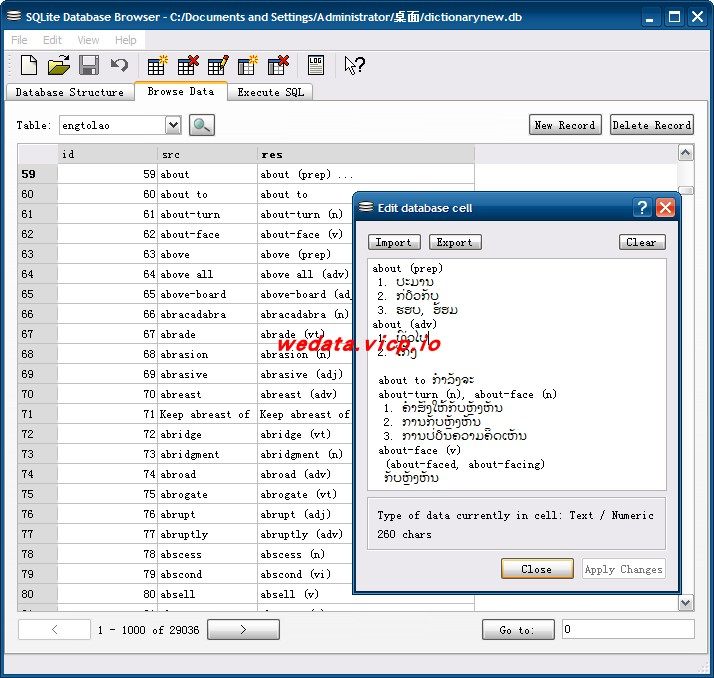The width and height of the screenshot is (714, 678).
Task: Click the id column header
Action: coord(107,154)
